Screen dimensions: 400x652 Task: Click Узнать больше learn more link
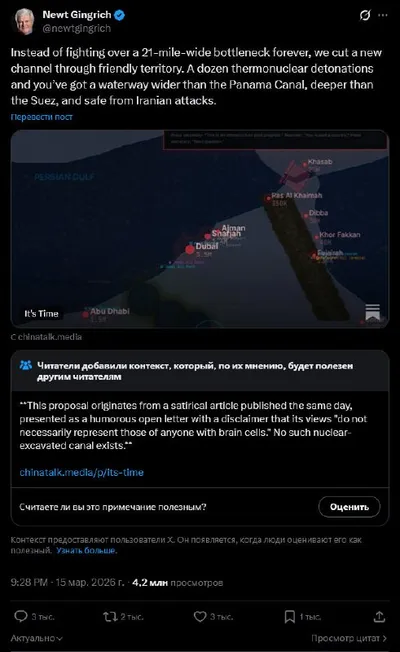(86, 551)
